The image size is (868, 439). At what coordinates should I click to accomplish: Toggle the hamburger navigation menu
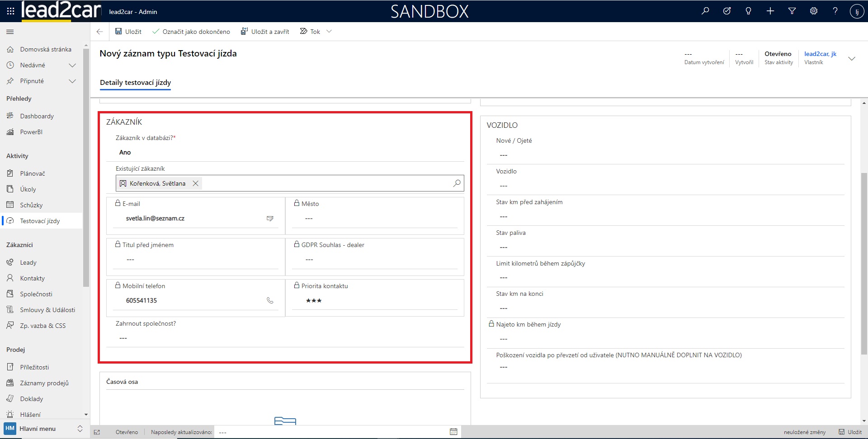coord(10,32)
